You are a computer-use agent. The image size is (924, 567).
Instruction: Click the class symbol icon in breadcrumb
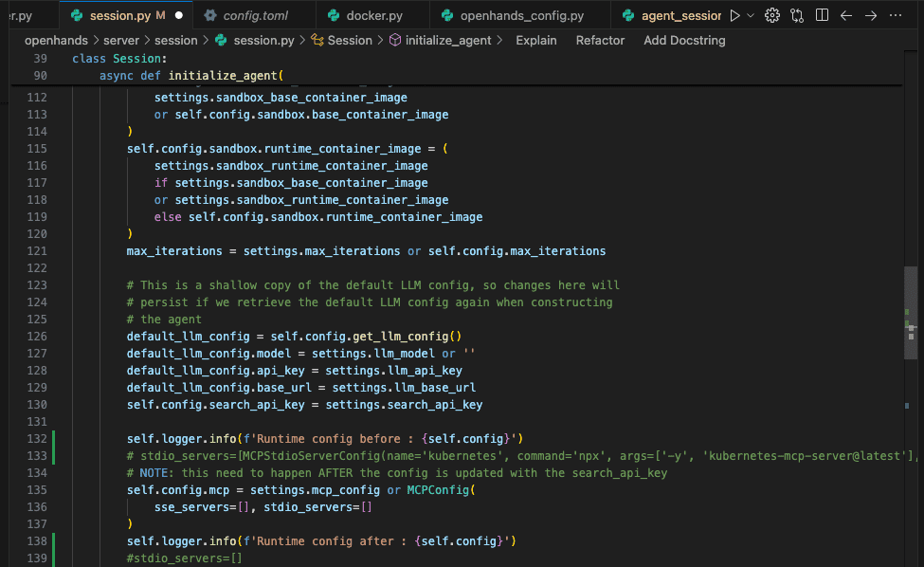pos(317,40)
